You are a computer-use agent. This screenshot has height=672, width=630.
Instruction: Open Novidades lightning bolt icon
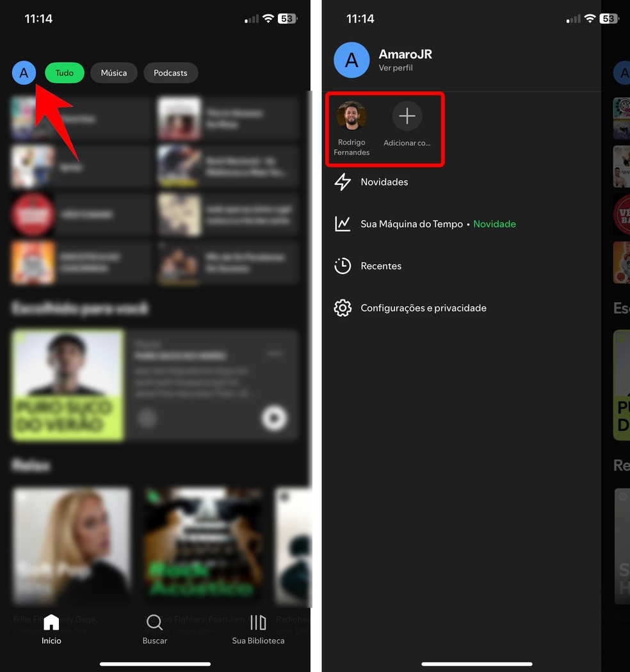pyautogui.click(x=343, y=182)
